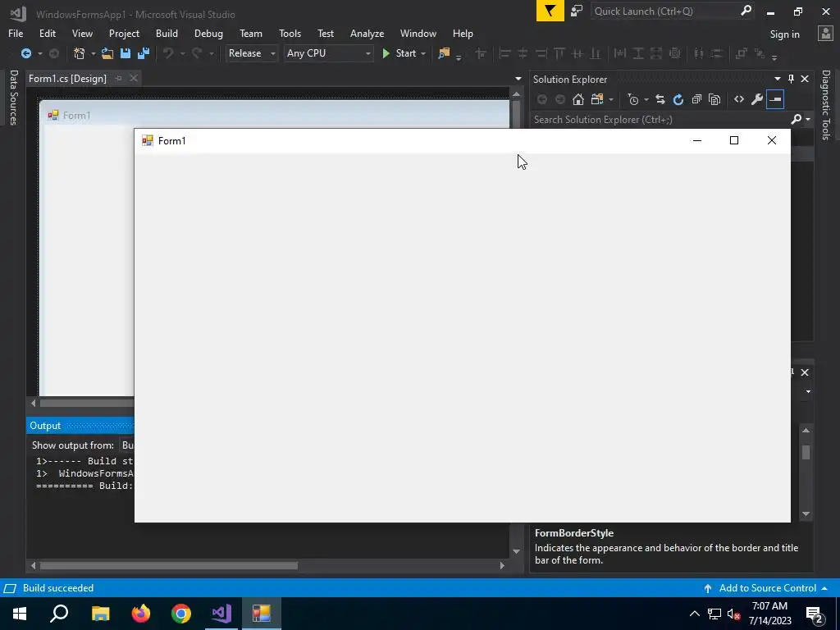Open Google Chrome from the taskbar
The height and width of the screenshot is (630, 840).
[181, 614]
